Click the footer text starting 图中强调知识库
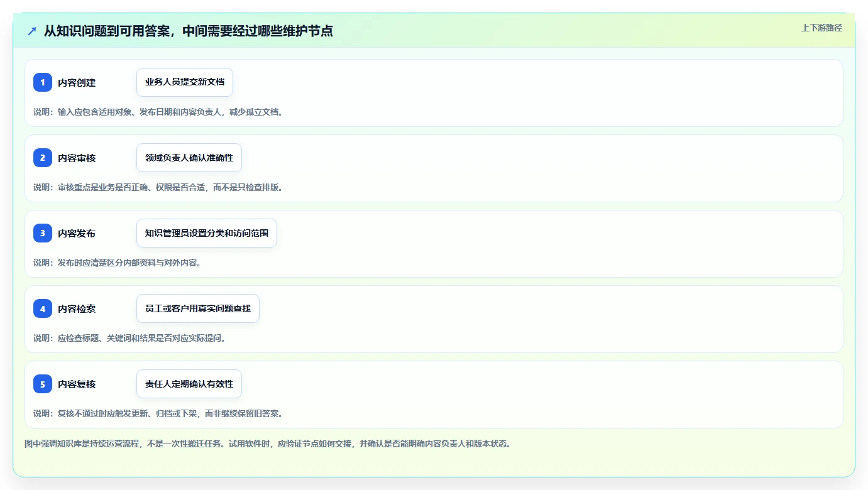Screen dimensions: 868x490 point(268,444)
